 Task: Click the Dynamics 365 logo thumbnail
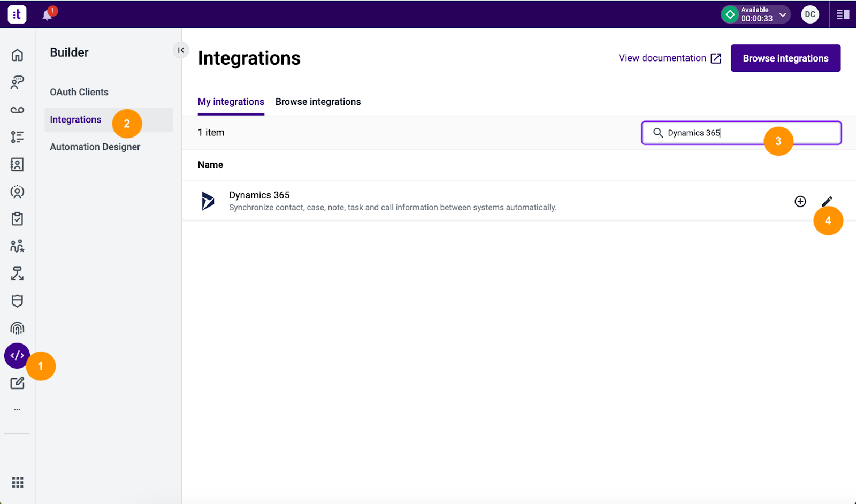208,201
